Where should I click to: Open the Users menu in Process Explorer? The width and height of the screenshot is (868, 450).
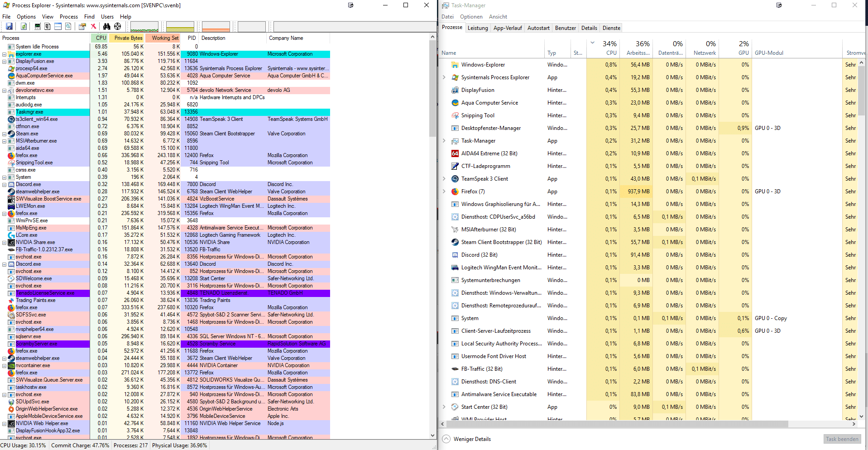[x=107, y=16]
